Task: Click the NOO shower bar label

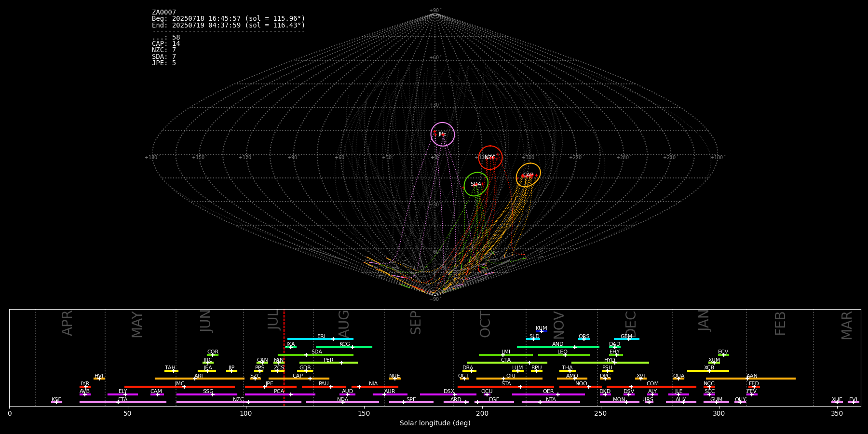Action: pyautogui.click(x=582, y=384)
